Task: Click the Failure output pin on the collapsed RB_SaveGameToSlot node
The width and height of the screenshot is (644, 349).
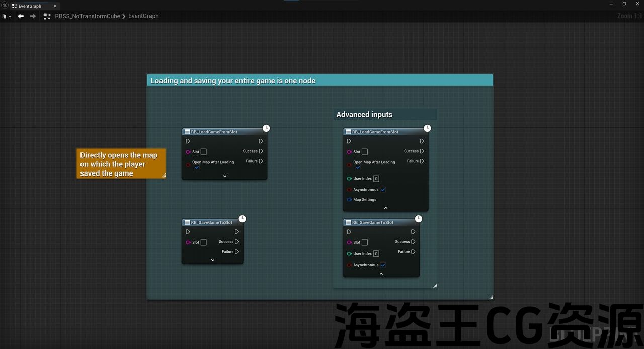Action: click(237, 252)
